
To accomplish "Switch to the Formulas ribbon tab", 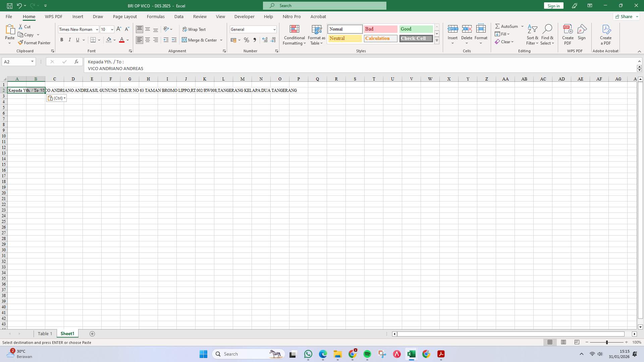I will [156, 16].
